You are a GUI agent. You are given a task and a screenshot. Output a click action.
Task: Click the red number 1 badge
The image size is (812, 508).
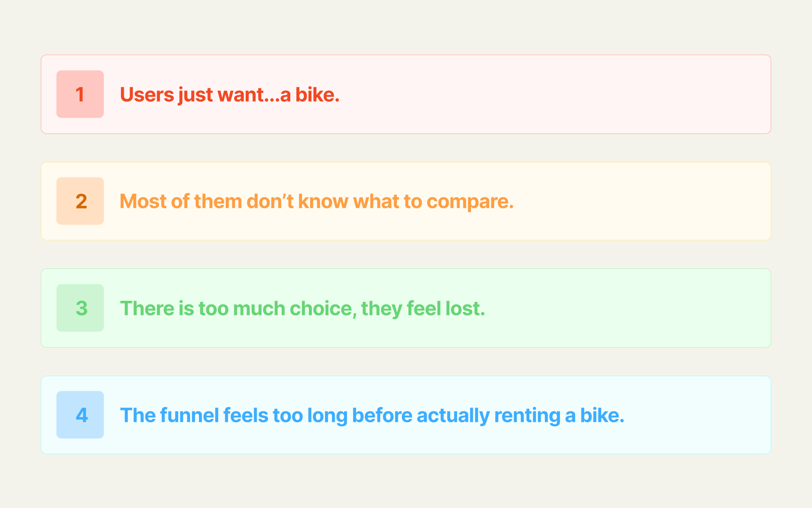(x=80, y=94)
